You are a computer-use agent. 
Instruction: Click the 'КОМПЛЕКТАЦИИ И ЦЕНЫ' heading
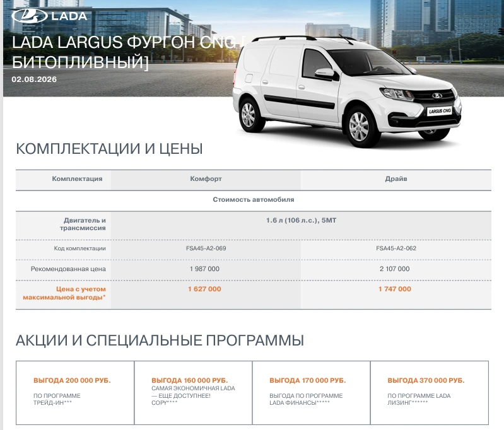pos(109,149)
